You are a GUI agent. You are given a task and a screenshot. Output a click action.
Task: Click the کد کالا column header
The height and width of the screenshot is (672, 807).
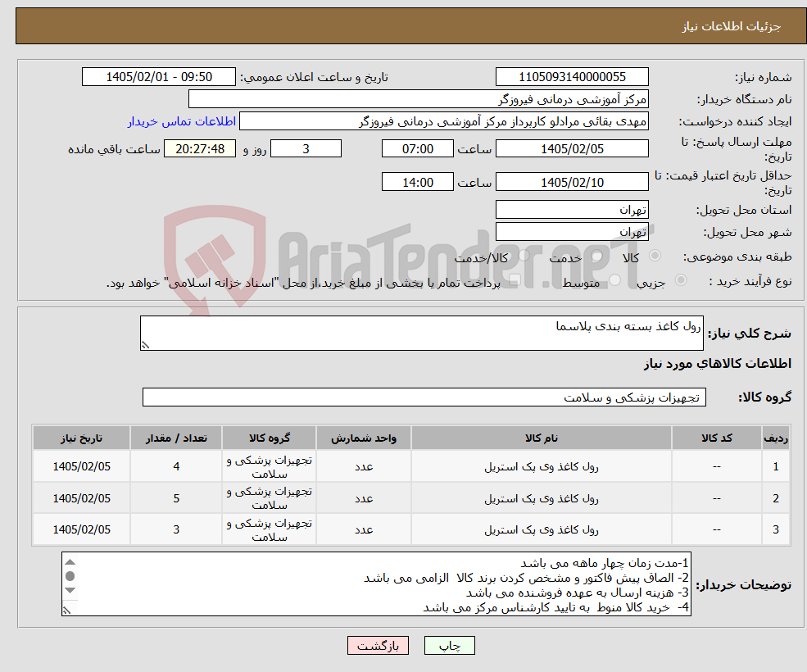point(716,438)
